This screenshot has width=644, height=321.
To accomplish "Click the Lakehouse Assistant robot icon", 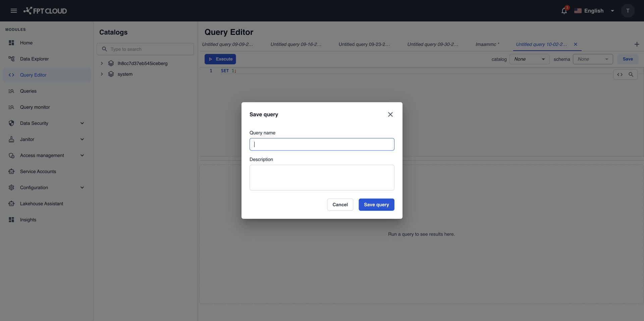I will point(11,204).
